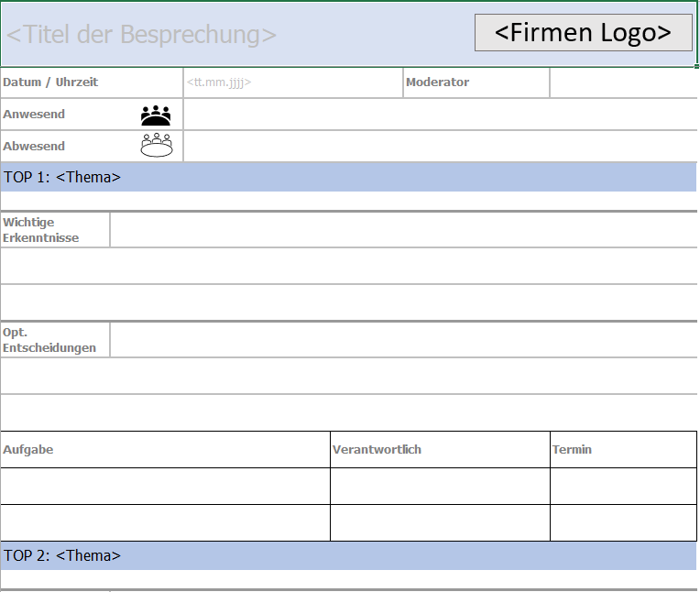Select the Aufgabe column header
Screen dimensions: 700x592
point(165,450)
